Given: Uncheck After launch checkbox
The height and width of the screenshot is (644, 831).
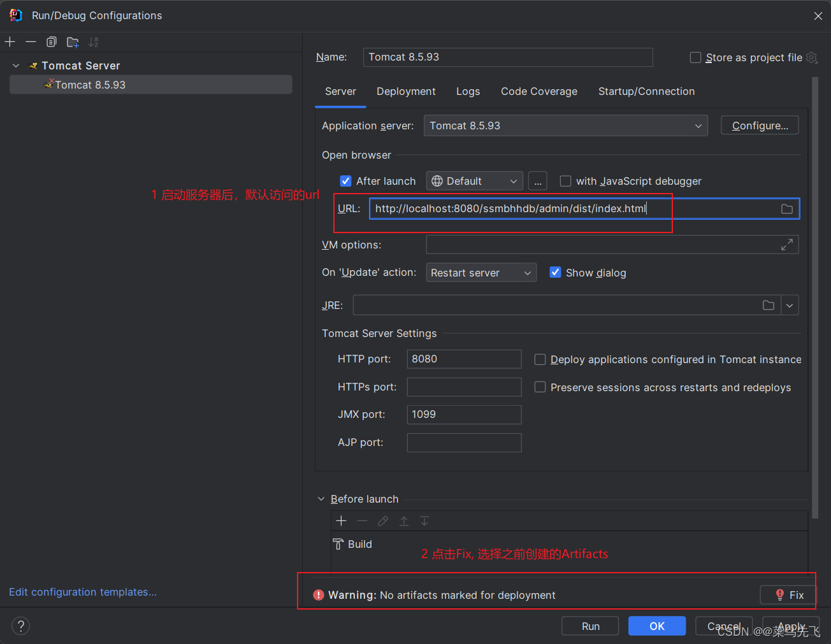Looking at the screenshot, I should click(345, 181).
